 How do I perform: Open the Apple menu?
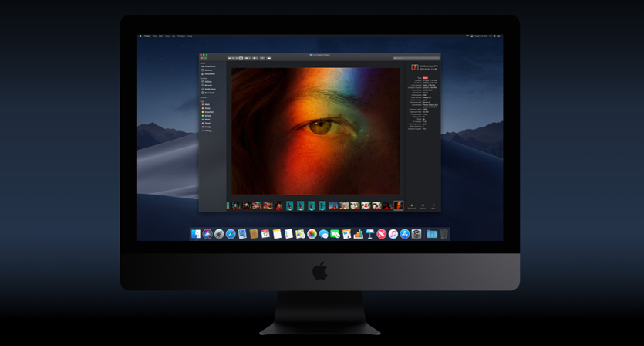tap(140, 36)
